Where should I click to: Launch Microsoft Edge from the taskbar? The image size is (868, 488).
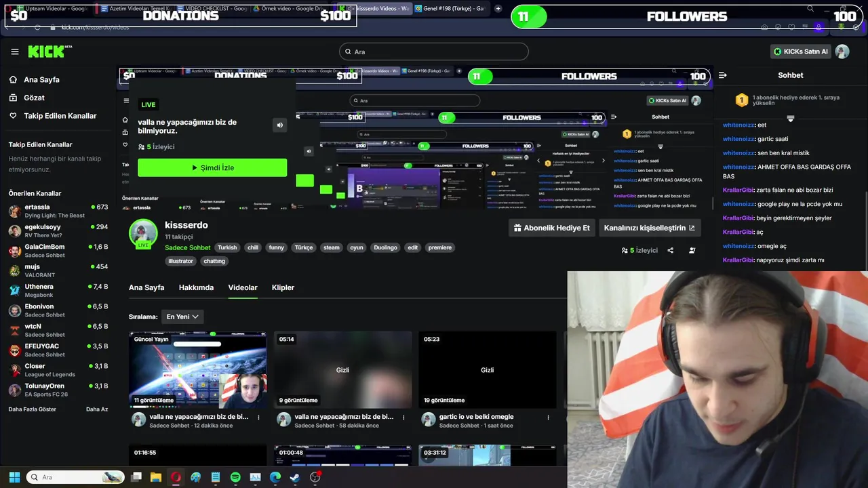click(x=275, y=477)
